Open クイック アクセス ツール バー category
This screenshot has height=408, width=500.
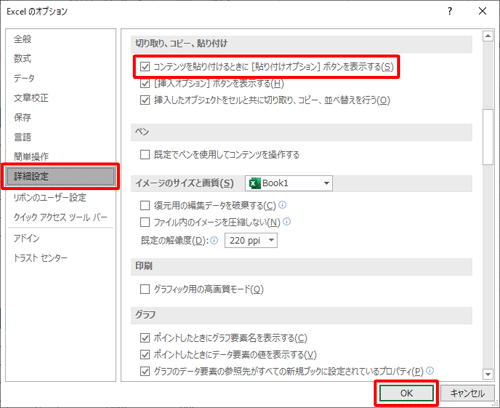60,217
